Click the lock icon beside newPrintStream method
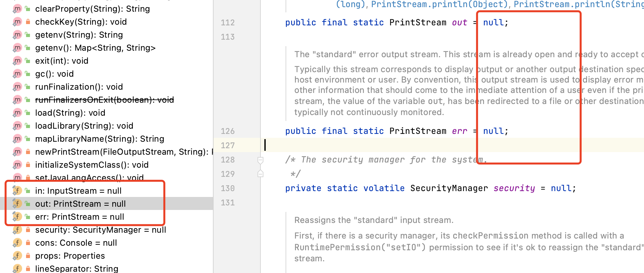Screen dimensions: 644x273 click(28, 152)
